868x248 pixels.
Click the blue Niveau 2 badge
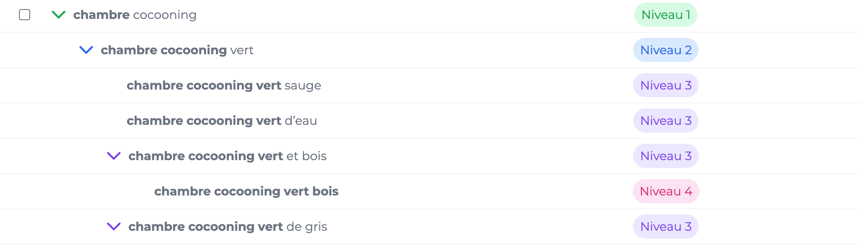pos(665,50)
